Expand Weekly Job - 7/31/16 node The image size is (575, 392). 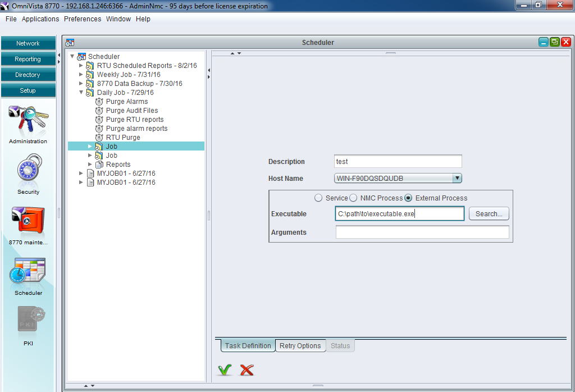81,75
